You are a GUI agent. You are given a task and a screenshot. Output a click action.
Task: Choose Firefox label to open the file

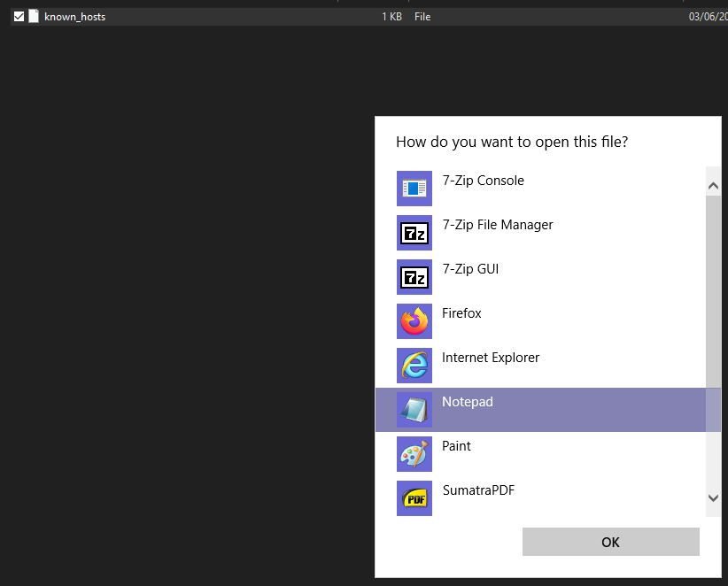pos(461,313)
